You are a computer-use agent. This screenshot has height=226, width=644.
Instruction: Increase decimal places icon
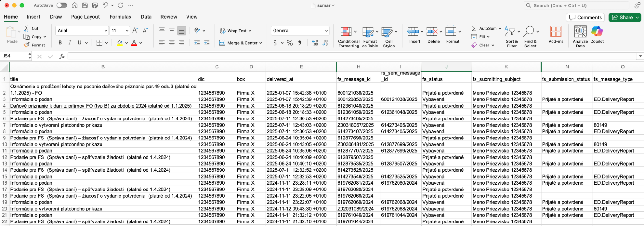(x=315, y=43)
